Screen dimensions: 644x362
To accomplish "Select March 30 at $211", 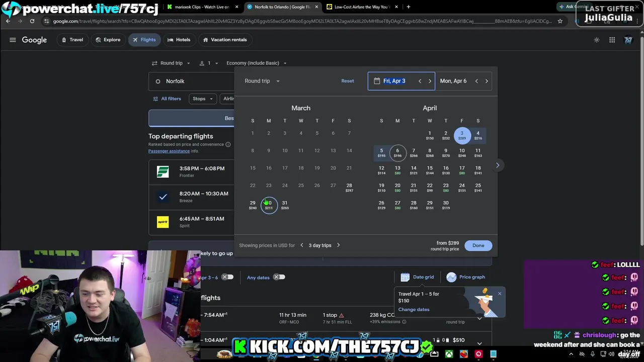I will (x=269, y=205).
